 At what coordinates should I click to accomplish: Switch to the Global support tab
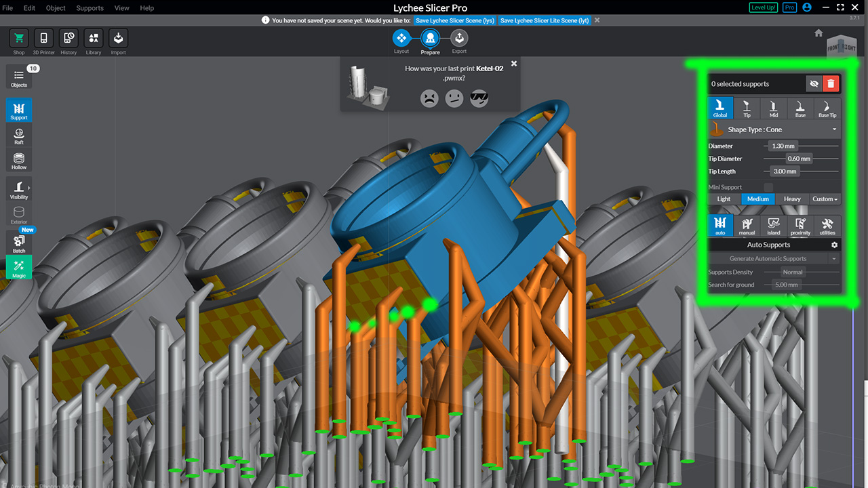pos(720,108)
